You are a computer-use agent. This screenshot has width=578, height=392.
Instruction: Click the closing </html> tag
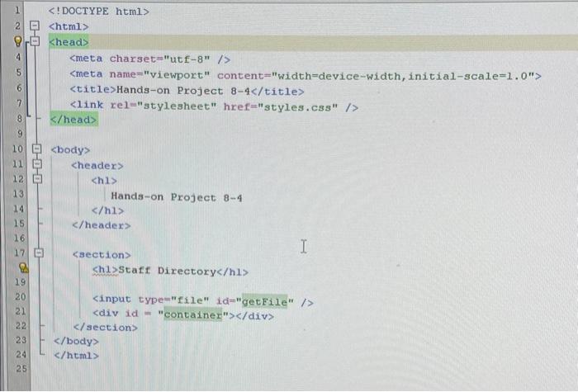(76, 356)
